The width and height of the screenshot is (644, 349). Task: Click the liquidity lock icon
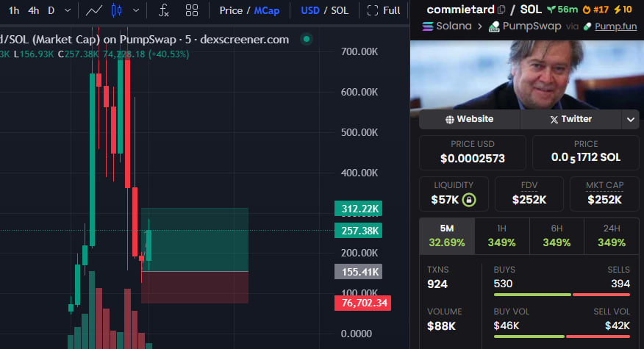[x=469, y=200]
